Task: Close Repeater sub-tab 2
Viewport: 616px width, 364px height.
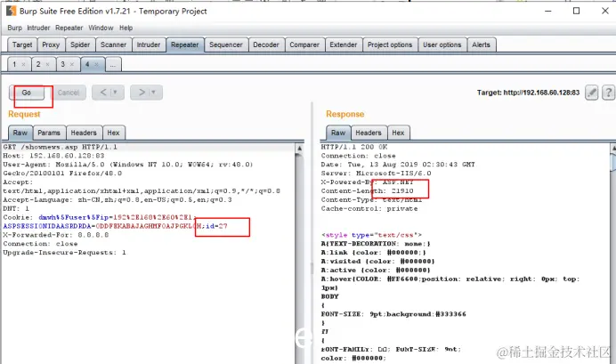Action: (x=48, y=64)
